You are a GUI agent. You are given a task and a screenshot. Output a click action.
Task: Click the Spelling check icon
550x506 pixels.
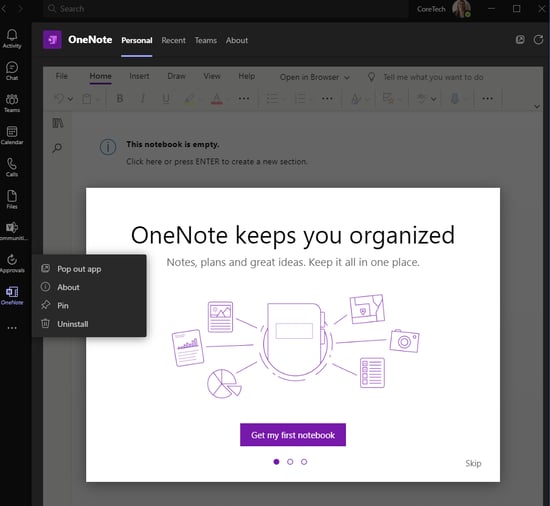pyautogui.click(x=422, y=99)
